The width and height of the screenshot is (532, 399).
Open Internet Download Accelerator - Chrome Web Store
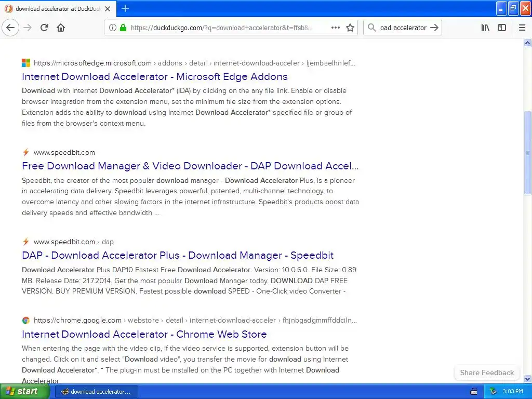(144, 334)
